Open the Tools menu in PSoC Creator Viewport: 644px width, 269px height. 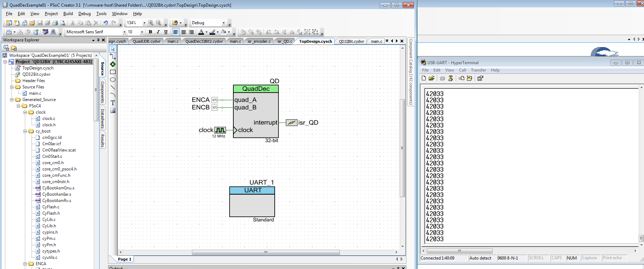[101, 14]
